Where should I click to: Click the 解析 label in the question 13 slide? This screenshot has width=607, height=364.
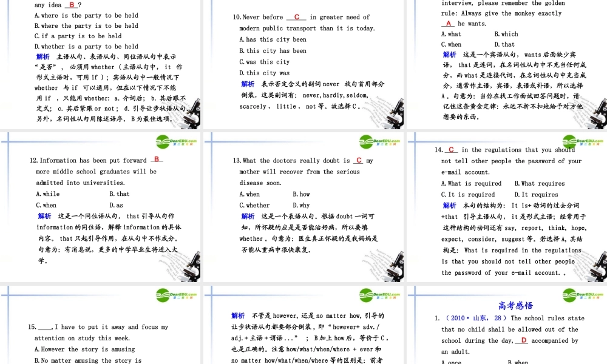pos(248,216)
